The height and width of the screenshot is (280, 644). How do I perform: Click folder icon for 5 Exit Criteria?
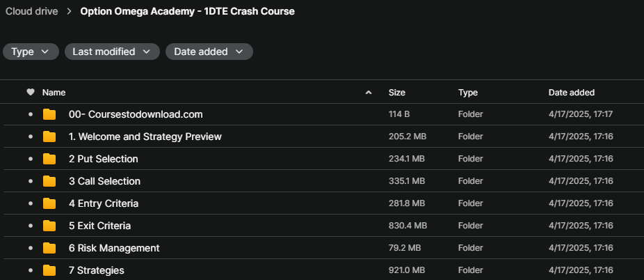click(49, 225)
